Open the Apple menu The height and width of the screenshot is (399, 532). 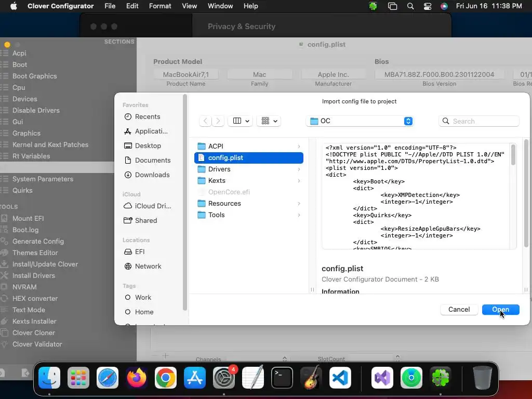14,6
